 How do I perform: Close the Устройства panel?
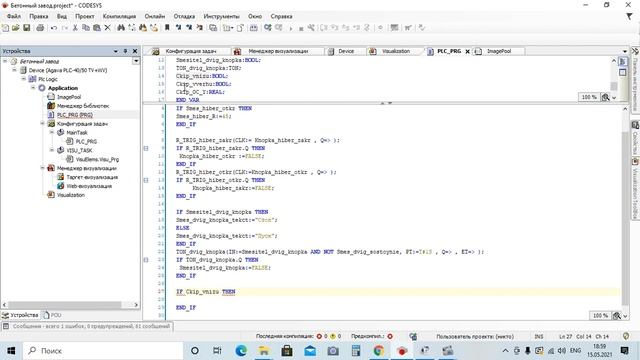[135, 51]
